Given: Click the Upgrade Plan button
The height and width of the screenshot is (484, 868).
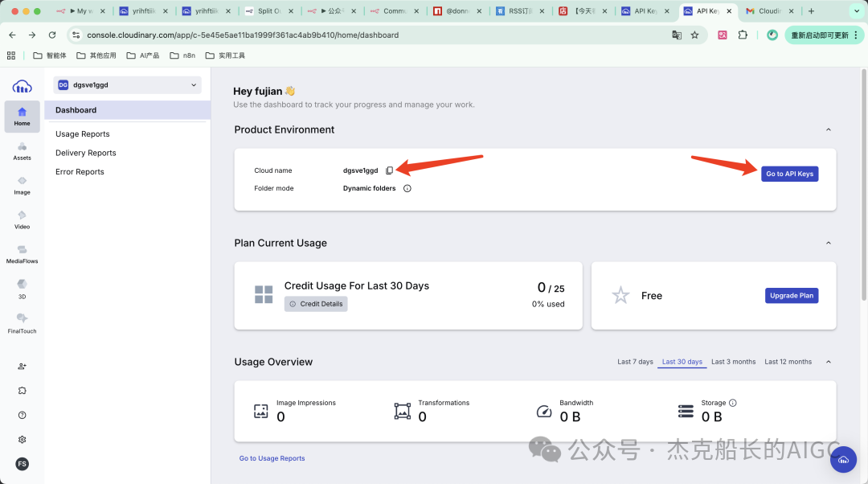Looking at the screenshot, I should 792,296.
